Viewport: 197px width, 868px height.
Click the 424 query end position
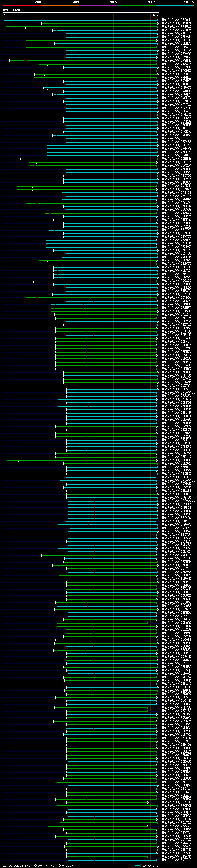click(155, 15)
